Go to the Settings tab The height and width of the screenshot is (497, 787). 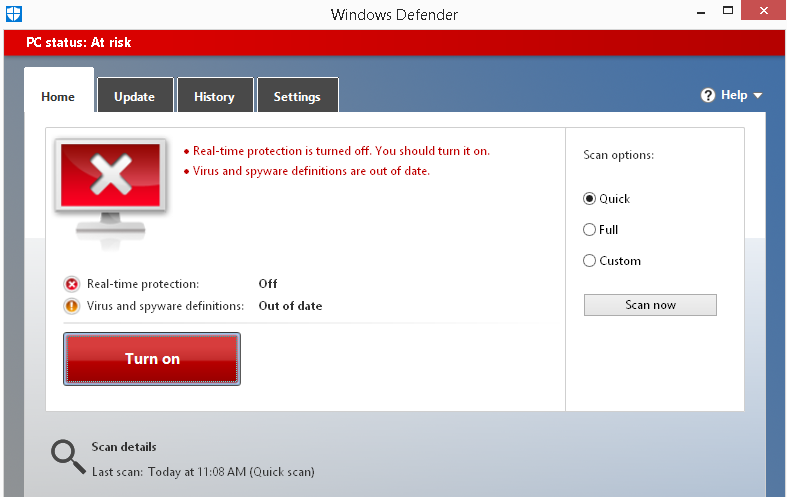click(x=297, y=97)
